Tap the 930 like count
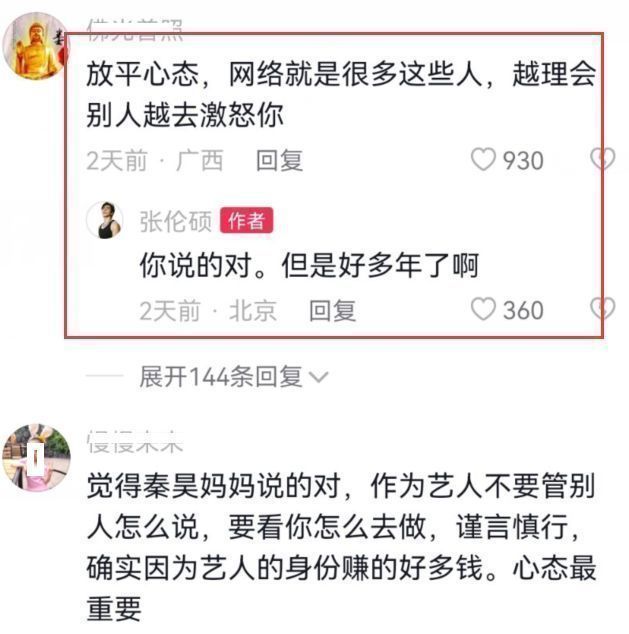This screenshot has width=629, height=634. [523, 161]
